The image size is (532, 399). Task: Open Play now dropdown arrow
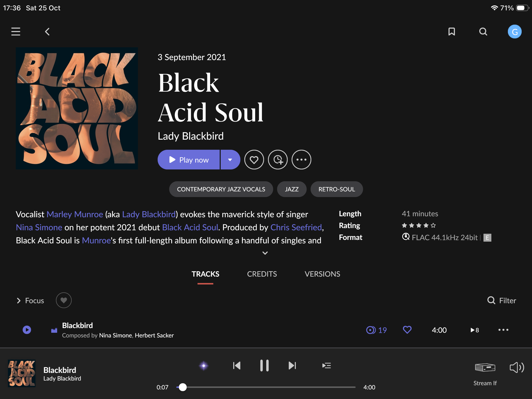(230, 160)
